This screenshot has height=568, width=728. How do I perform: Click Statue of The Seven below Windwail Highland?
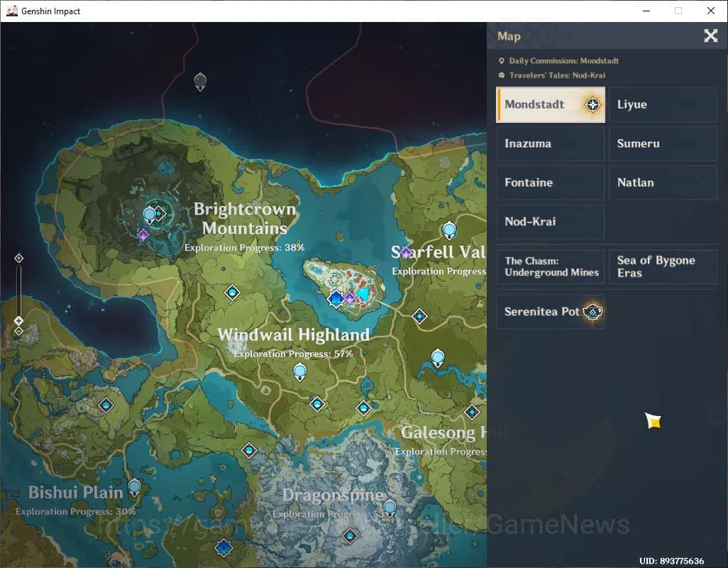pos(300,371)
